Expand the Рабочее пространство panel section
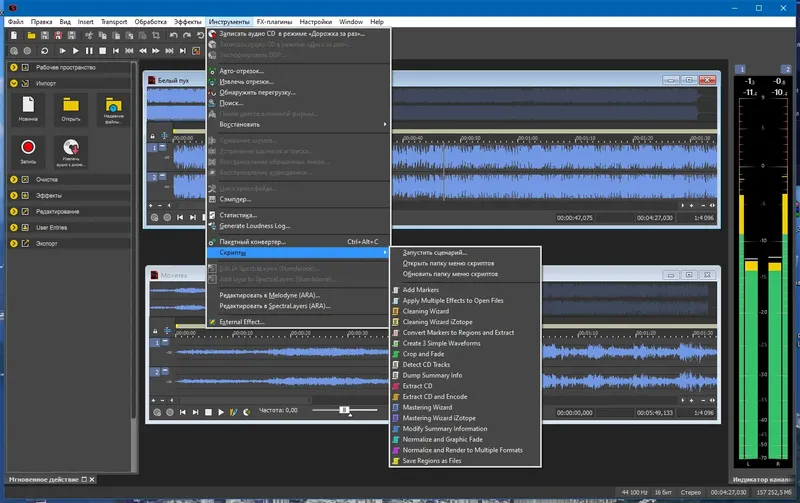Viewport: 800px width, 503px height. (x=14, y=67)
